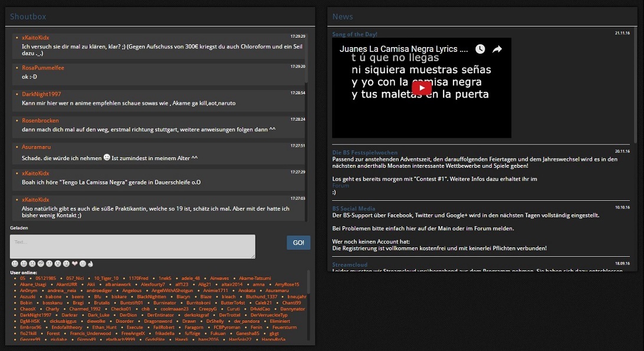
Task: Open user 10_Tiger_10 in the online list
Action: [106, 278]
